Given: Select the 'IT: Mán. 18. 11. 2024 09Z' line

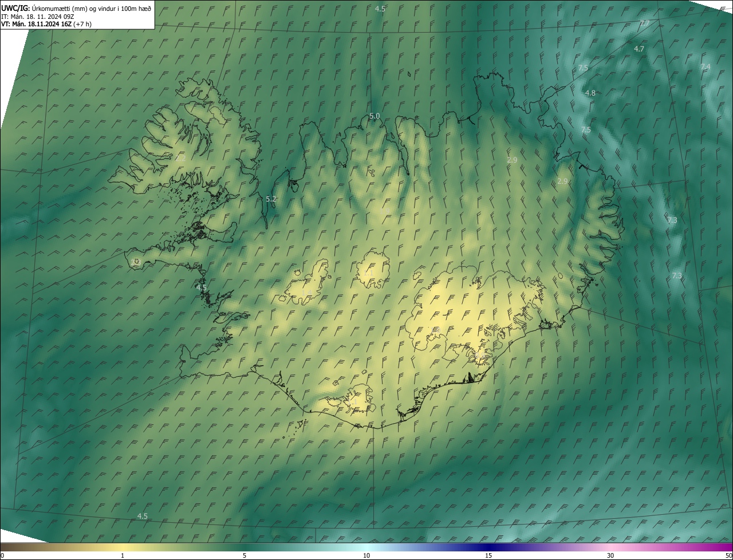Looking at the screenshot, I should (38, 16).
